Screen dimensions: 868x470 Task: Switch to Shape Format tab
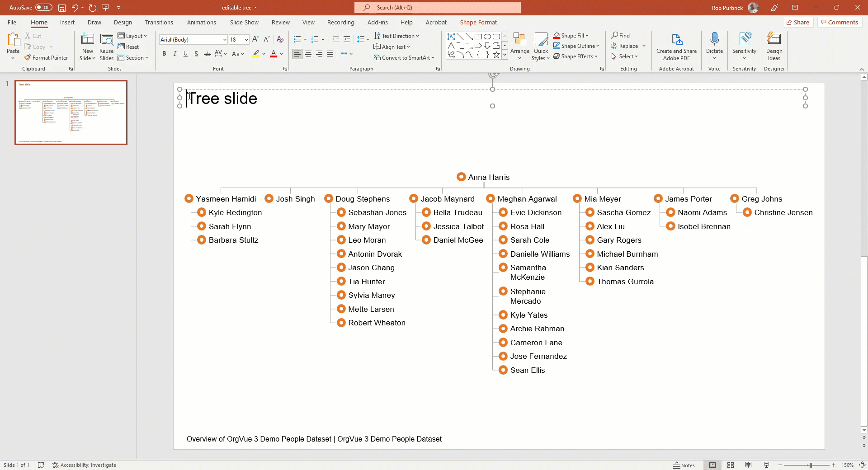tap(478, 22)
